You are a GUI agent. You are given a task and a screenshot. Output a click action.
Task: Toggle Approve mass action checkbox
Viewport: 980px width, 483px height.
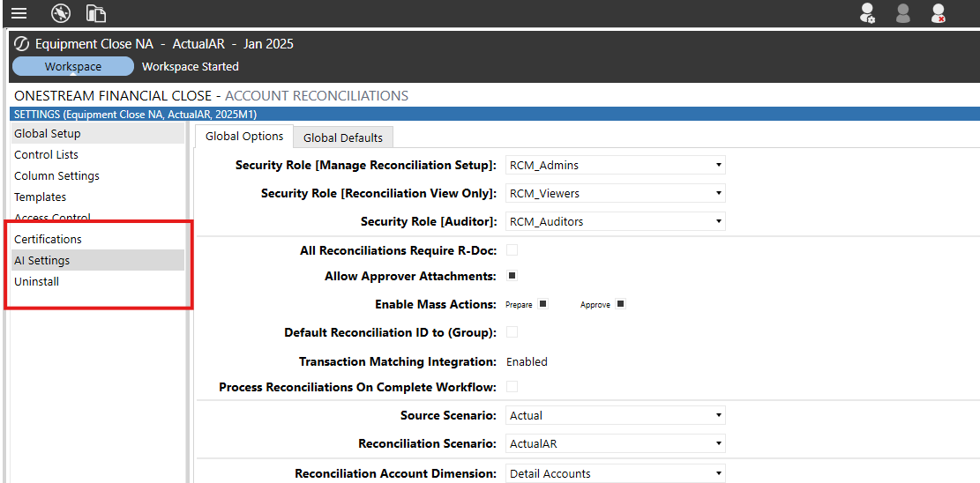coord(620,304)
